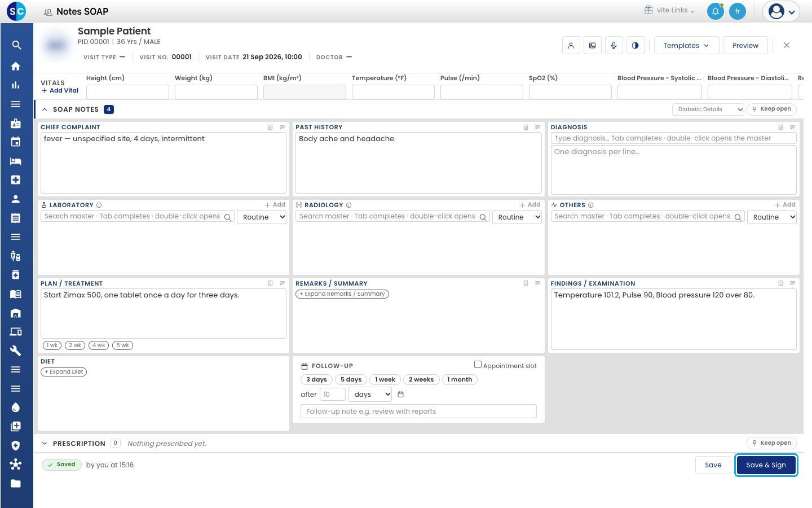Click Add Vital
812x508 pixels.
[x=60, y=90]
